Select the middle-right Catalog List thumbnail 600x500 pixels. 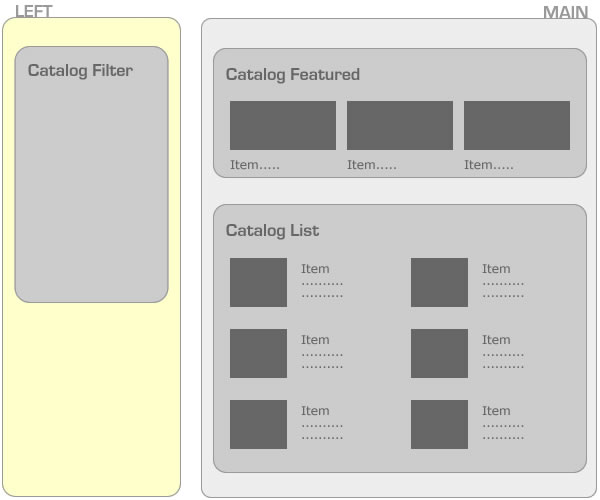point(439,353)
